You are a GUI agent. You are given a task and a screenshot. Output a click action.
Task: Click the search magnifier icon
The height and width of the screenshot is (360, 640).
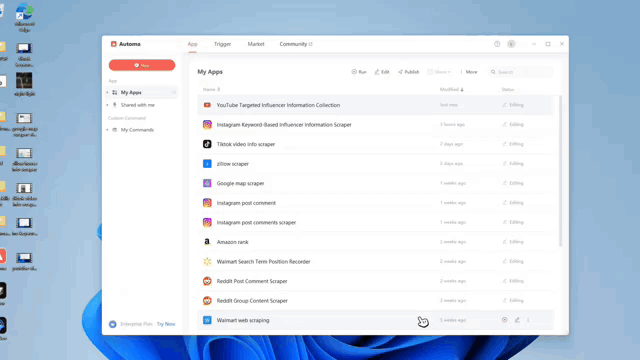[493, 72]
